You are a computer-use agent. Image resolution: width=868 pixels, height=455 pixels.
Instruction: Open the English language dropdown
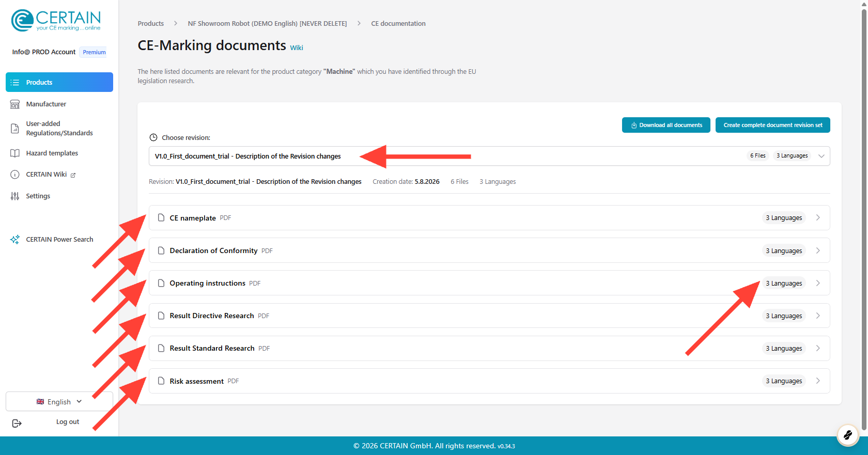point(59,402)
